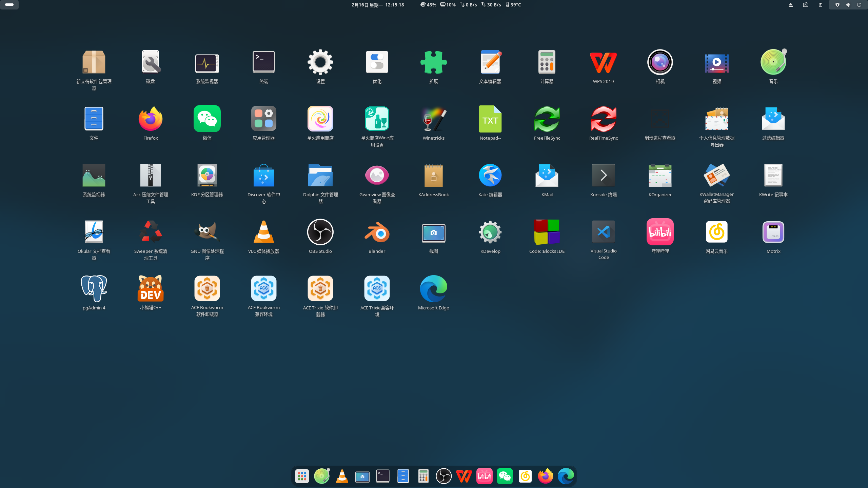Viewport: 868px width, 488px height.
Task: Launch 网易云音乐 from the app grid
Action: point(717,232)
